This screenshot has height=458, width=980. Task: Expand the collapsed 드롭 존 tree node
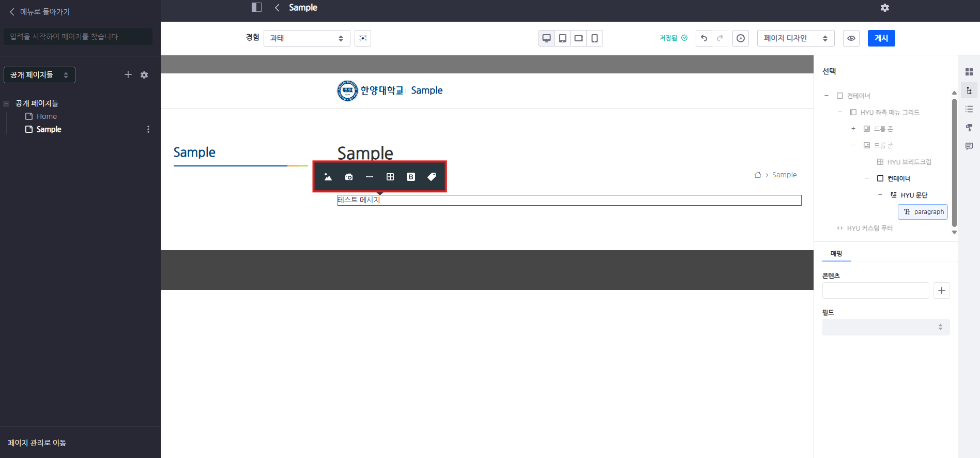click(853, 129)
